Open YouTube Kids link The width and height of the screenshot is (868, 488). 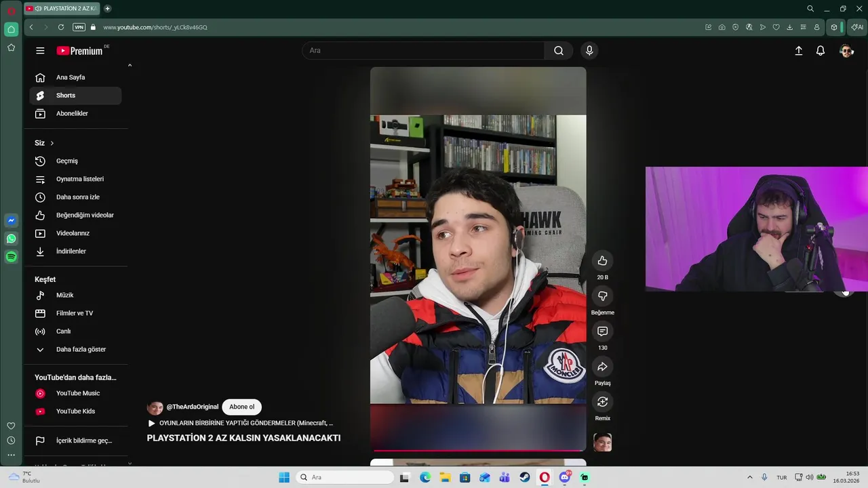point(75,411)
